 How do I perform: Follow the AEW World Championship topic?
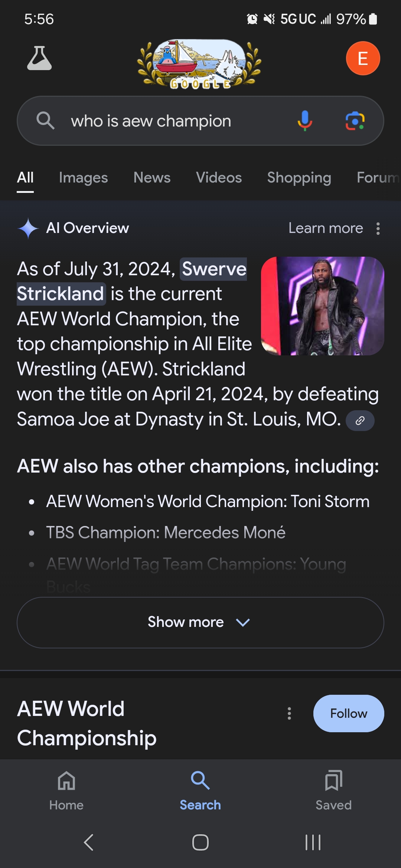(x=348, y=713)
